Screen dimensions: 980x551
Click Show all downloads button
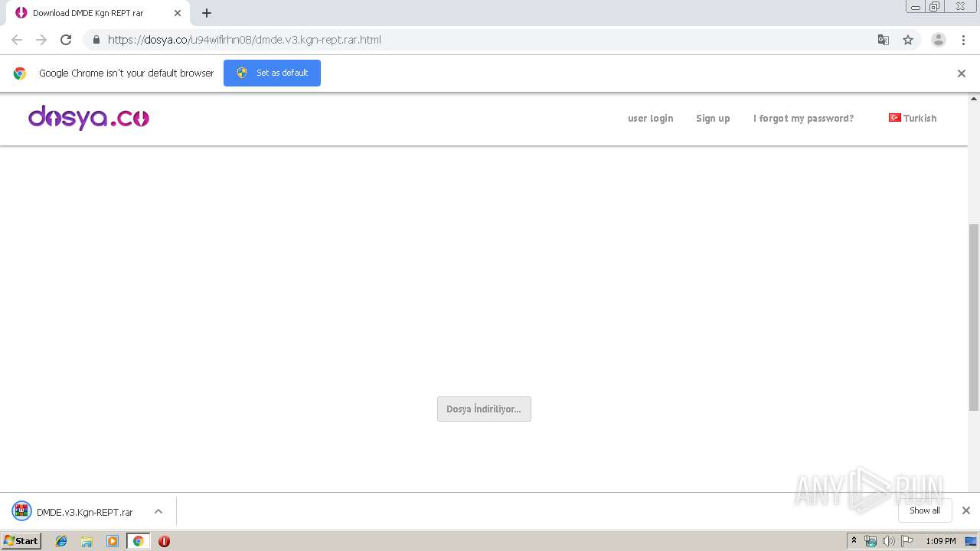(x=925, y=510)
